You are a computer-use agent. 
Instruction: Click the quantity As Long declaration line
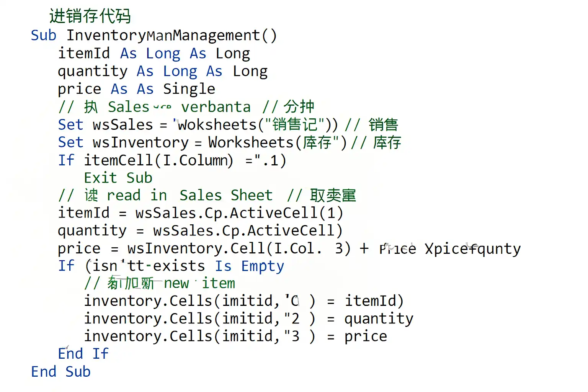(x=162, y=71)
